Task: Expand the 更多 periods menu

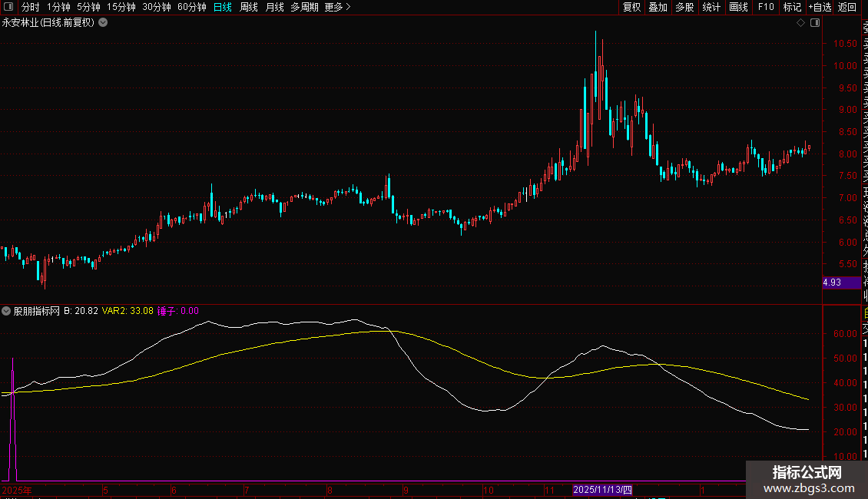Action: pyautogui.click(x=337, y=7)
